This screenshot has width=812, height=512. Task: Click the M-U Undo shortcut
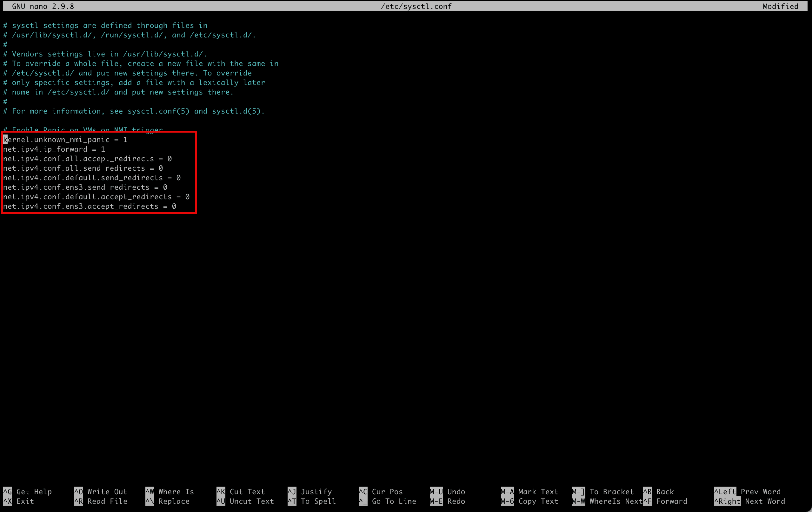point(448,491)
